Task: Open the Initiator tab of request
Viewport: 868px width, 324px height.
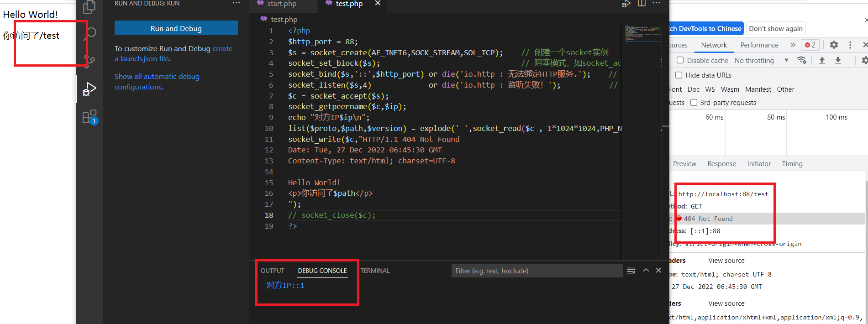Action: [759, 163]
